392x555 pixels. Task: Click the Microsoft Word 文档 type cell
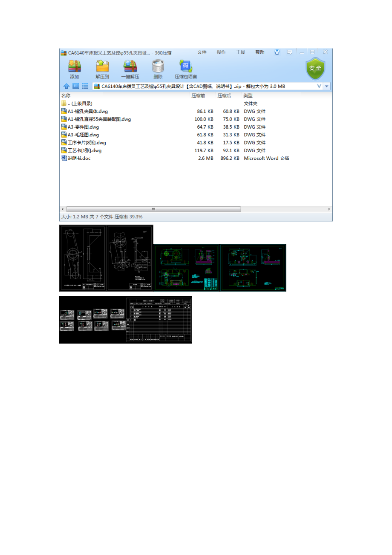coord(266,158)
